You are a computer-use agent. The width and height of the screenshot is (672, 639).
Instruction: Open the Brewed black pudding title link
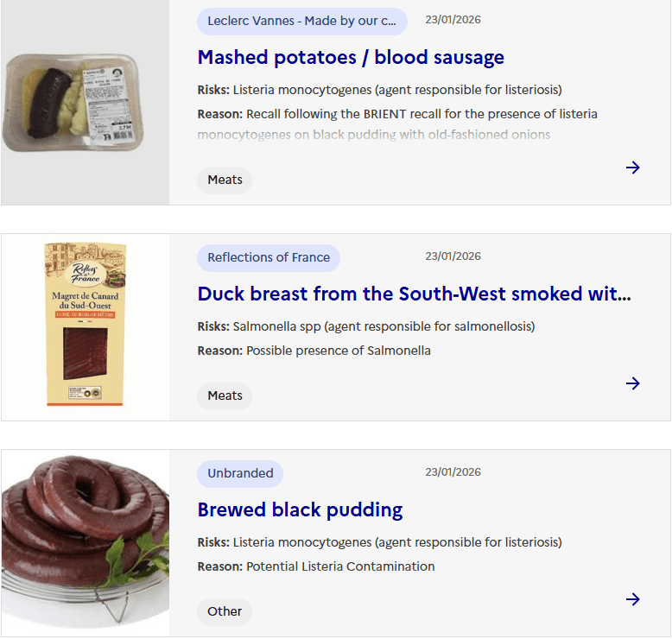300,509
